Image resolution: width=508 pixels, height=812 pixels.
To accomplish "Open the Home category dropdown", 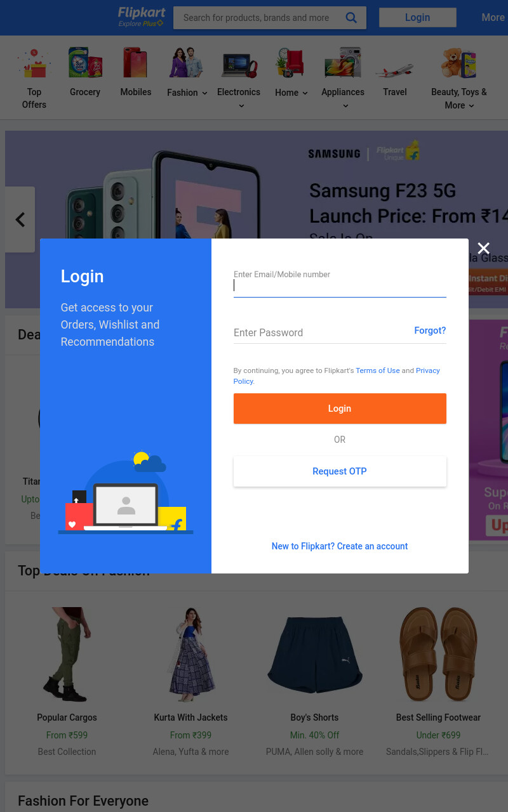I will point(291,93).
